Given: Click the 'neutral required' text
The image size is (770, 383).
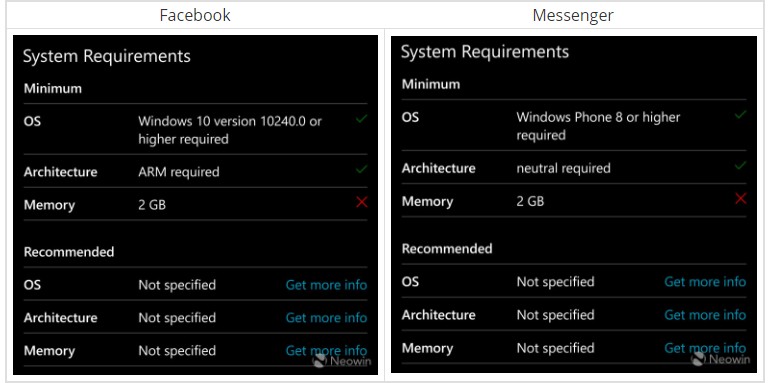Looking at the screenshot, I should click(563, 168).
